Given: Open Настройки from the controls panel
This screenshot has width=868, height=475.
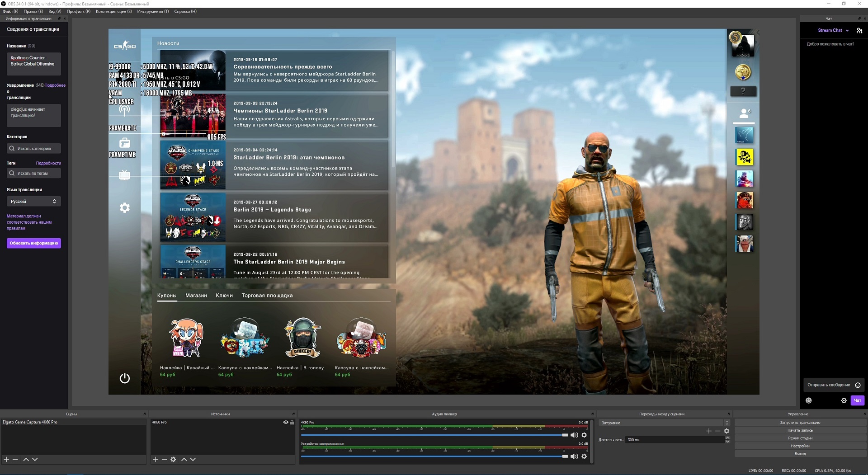Looking at the screenshot, I should pyautogui.click(x=800, y=446).
